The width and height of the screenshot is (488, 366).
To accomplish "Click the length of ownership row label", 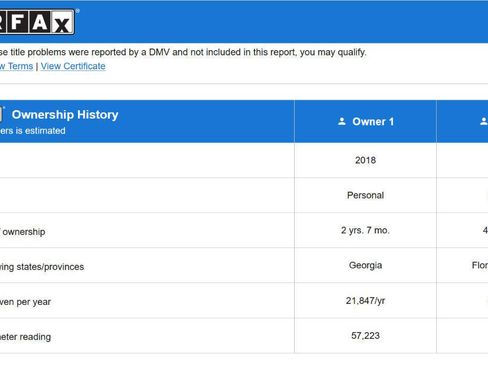I will (x=23, y=232).
